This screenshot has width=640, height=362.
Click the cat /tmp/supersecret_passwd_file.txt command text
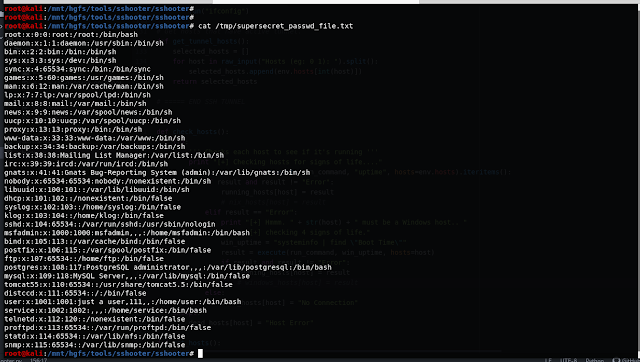point(276,26)
